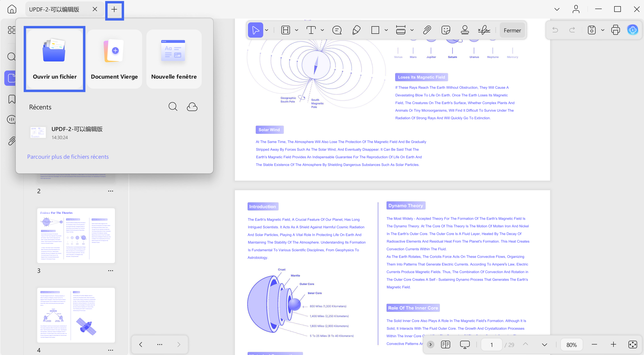Open the bottom bar more options ellipsis
The height and width of the screenshot is (355, 644).
tap(160, 345)
